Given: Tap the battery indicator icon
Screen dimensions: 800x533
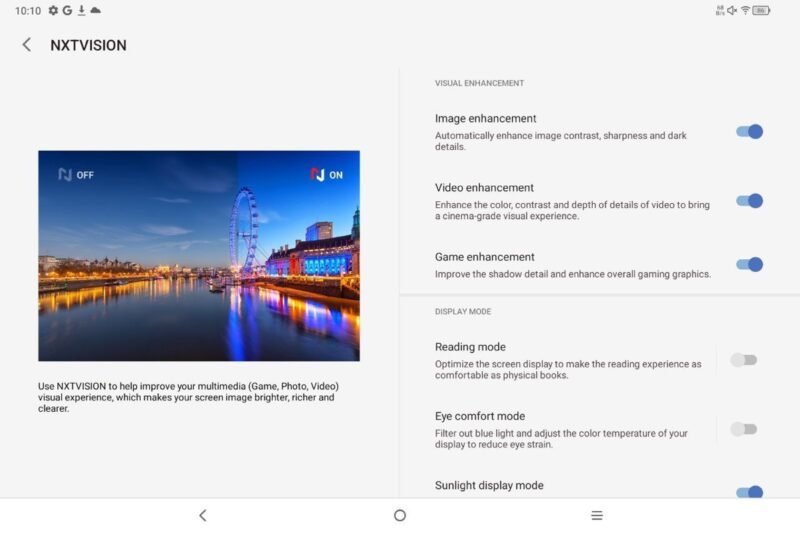Looking at the screenshot, I should [x=761, y=10].
